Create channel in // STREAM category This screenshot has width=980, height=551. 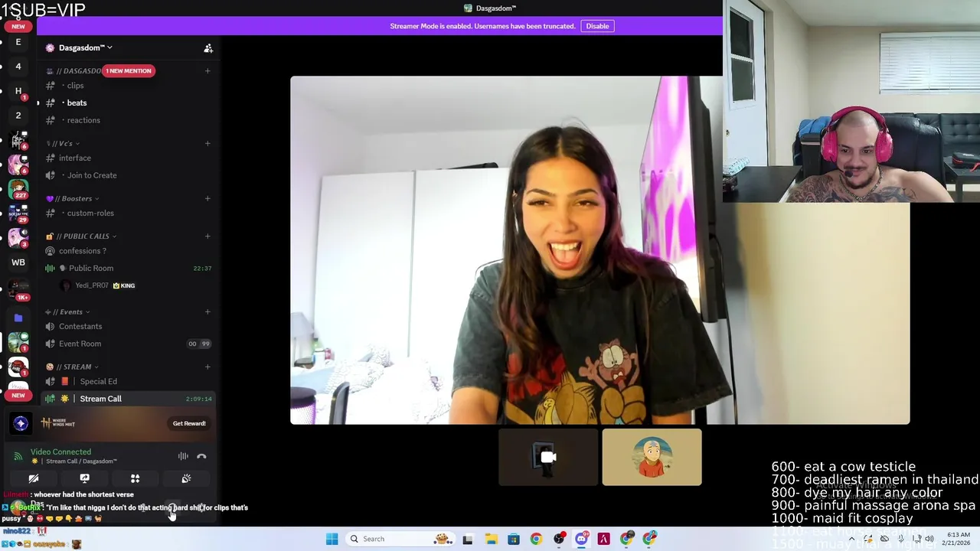[x=207, y=367]
